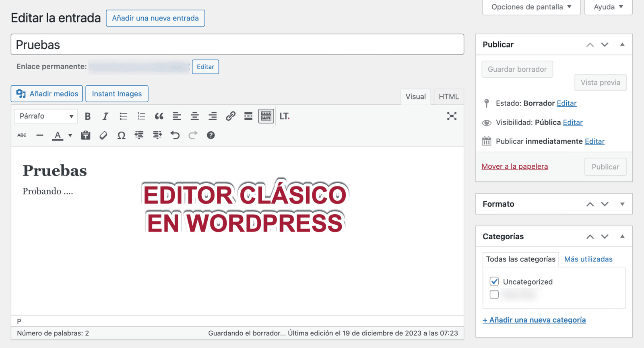This screenshot has width=644, height=348.
Task: Move the Publicar box up
Action: (590, 45)
